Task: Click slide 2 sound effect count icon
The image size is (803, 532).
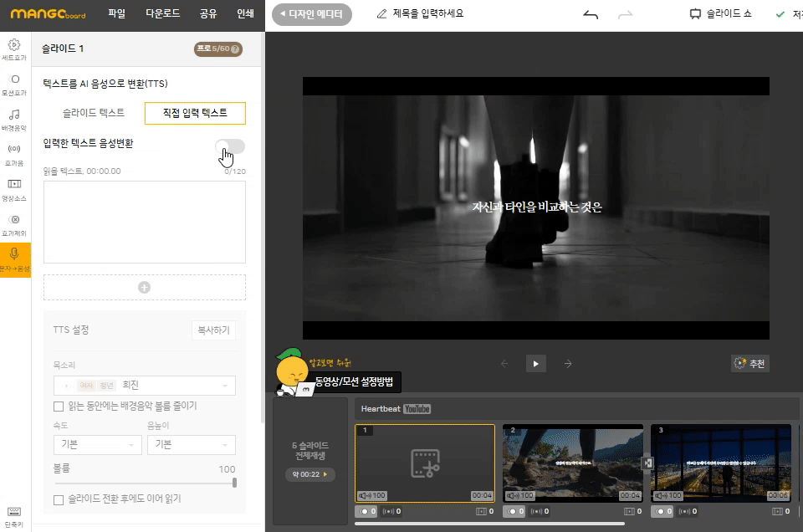Action: tap(540, 511)
